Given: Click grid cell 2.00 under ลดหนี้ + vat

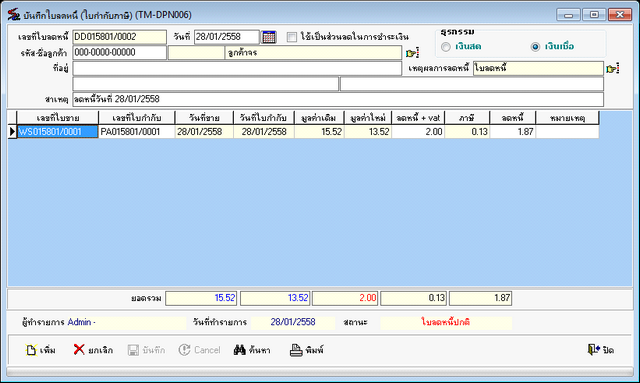Looking at the screenshot, I should point(418,132).
